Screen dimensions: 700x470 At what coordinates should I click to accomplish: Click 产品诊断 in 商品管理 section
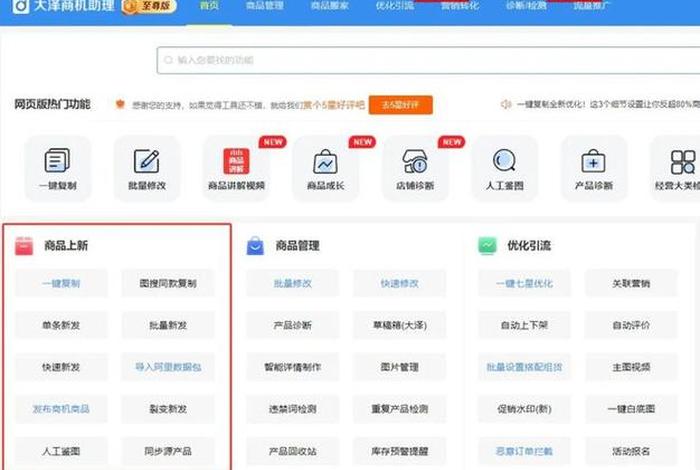coord(293,325)
